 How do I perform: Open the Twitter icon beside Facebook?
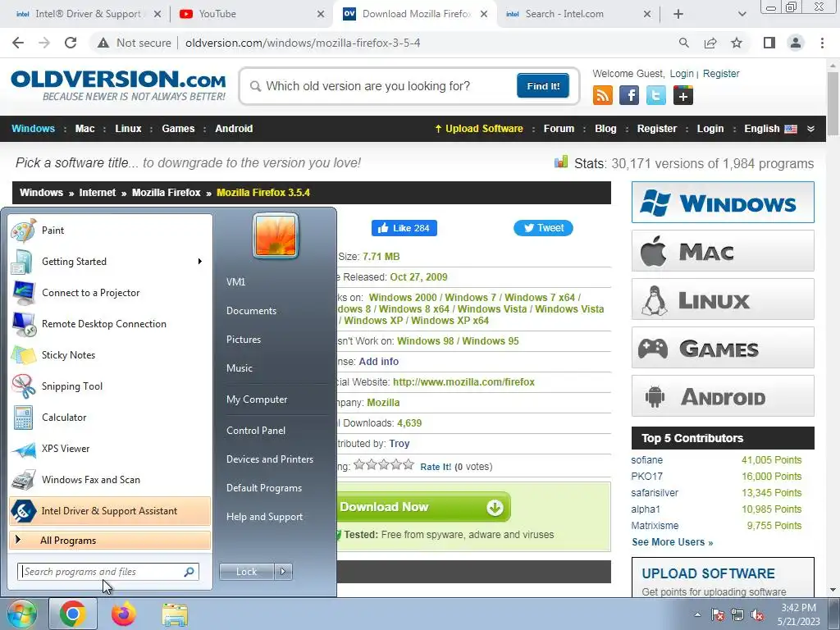[x=655, y=95]
